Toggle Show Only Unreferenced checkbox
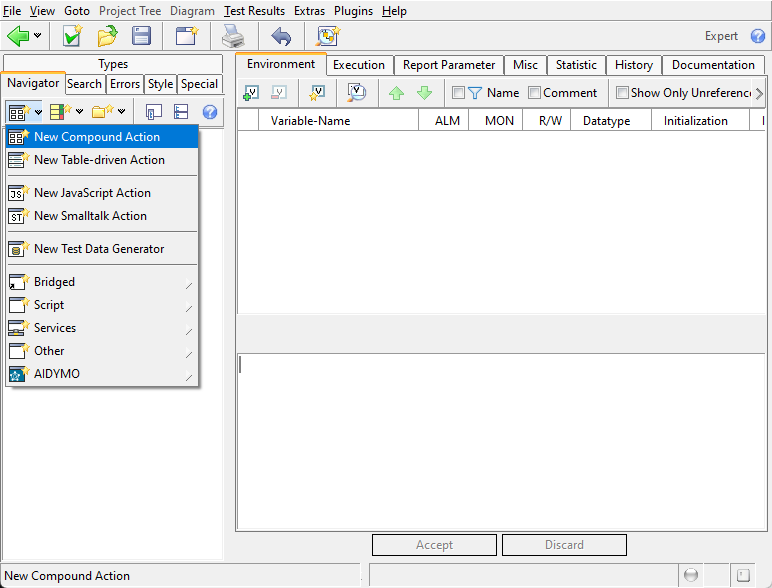The width and height of the screenshot is (772, 588). (x=622, y=93)
